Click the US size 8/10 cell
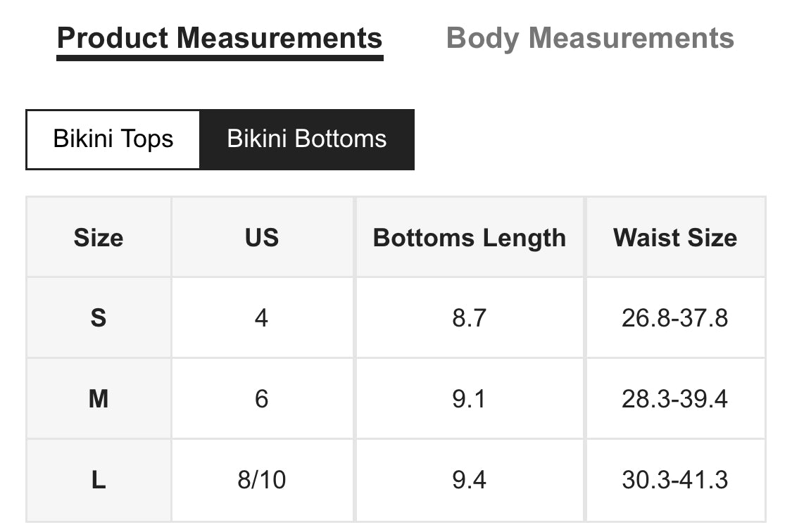Viewport: 792px width, 532px height. click(x=262, y=480)
